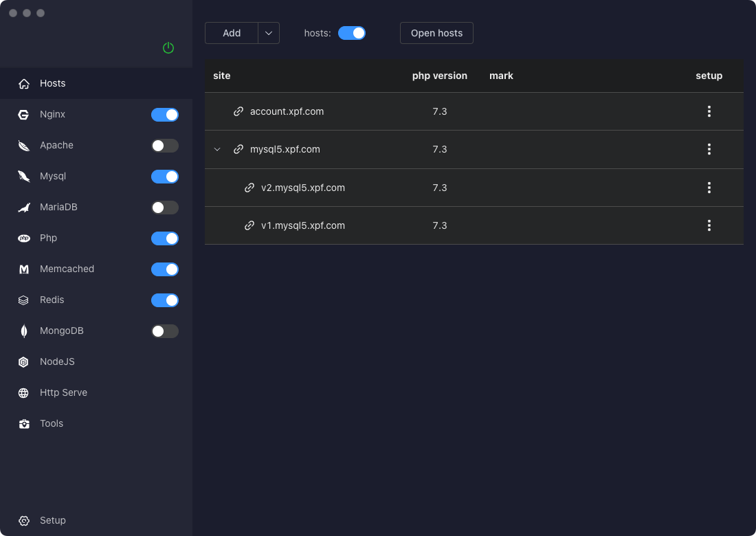Select Memcached label in sidebar
Viewport: 756px width, 536px height.
coord(67,269)
